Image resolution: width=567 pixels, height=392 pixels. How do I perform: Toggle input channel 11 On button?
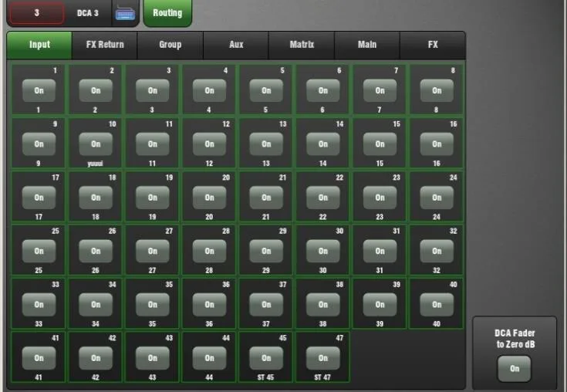point(152,144)
